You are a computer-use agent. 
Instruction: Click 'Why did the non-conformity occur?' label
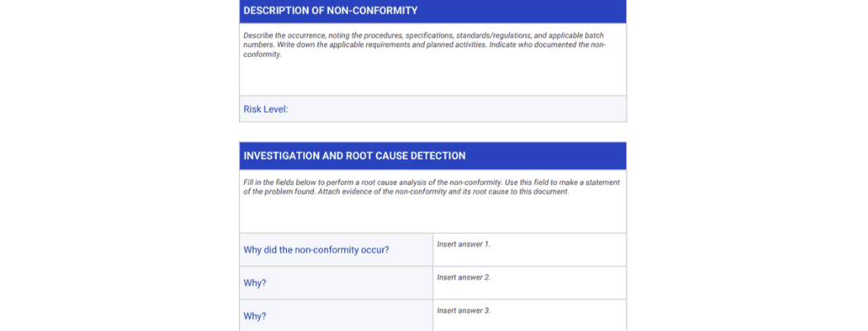point(316,250)
